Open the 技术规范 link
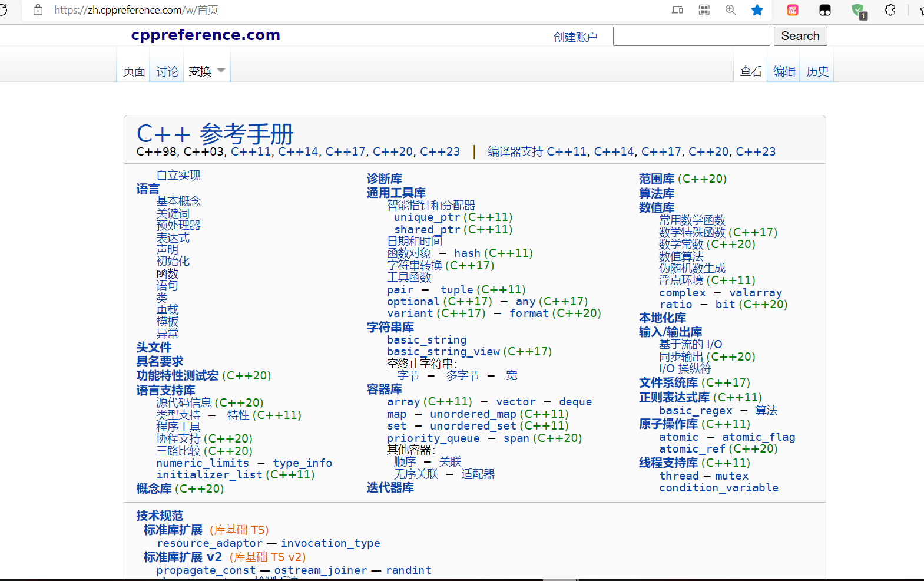The width and height of the screenshot is (924, 581). click(x=160, y=516)
